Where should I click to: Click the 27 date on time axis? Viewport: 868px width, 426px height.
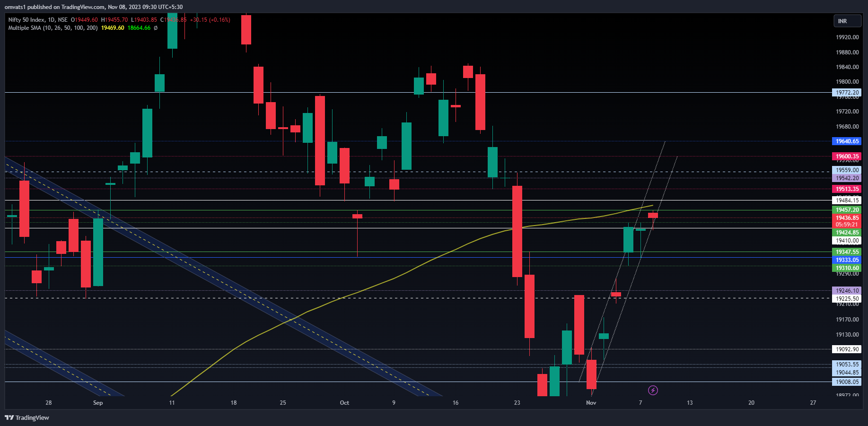[x=813, y=403]
